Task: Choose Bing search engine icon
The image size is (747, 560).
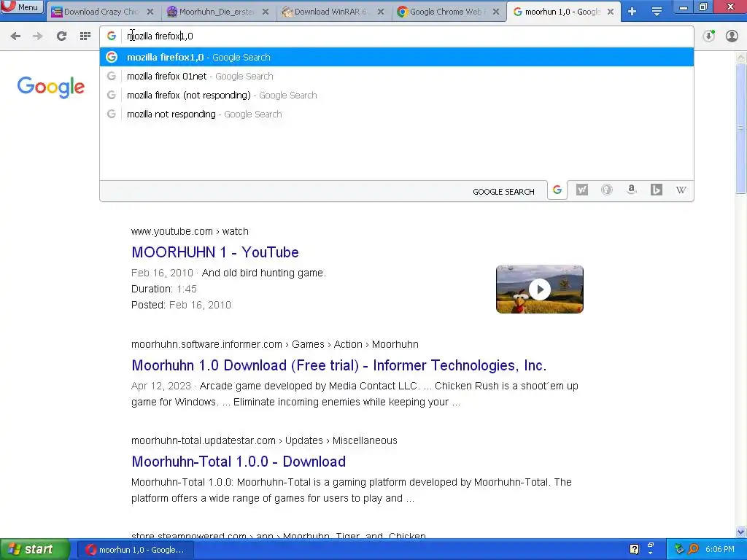Action: click(656, 190)
